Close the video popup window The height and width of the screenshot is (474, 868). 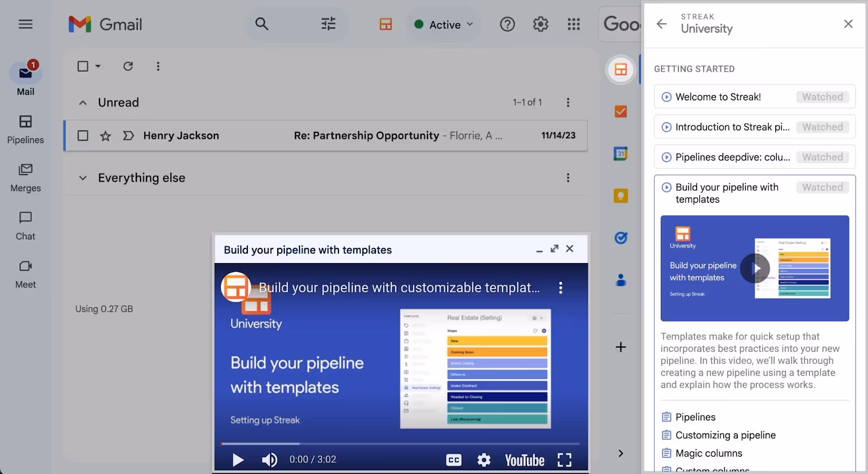click(570, 248)
